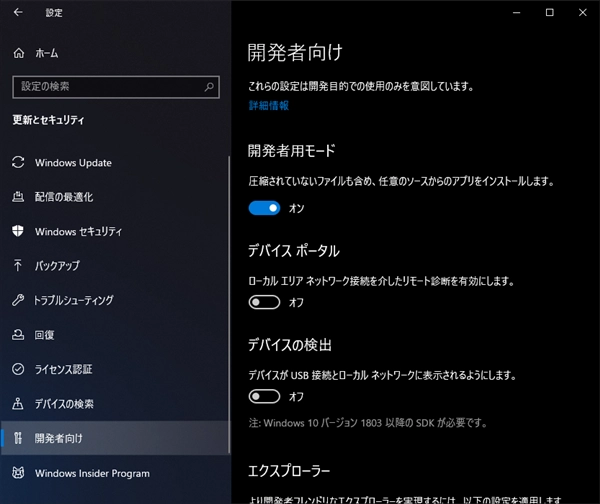The width and height of the screenshot is (600, 504).
Task: Click the 開発者向け tools icon
Action: 18,438
